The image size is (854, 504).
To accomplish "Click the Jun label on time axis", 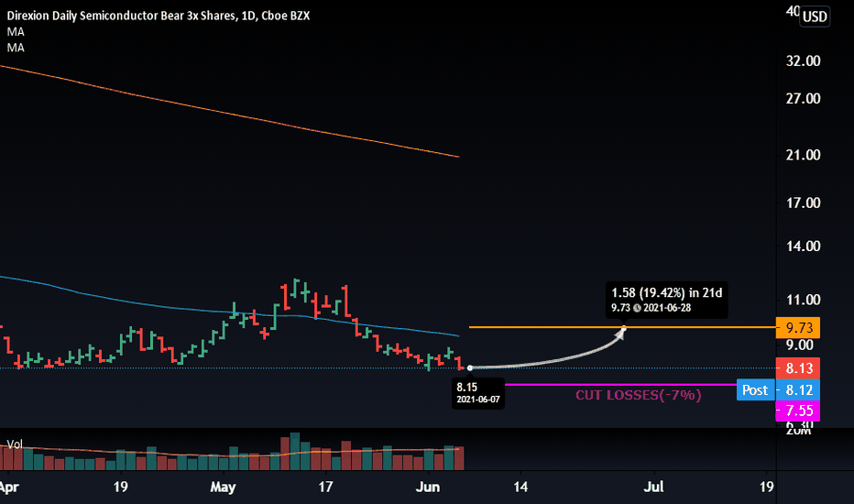I will (x=428, y=487).
